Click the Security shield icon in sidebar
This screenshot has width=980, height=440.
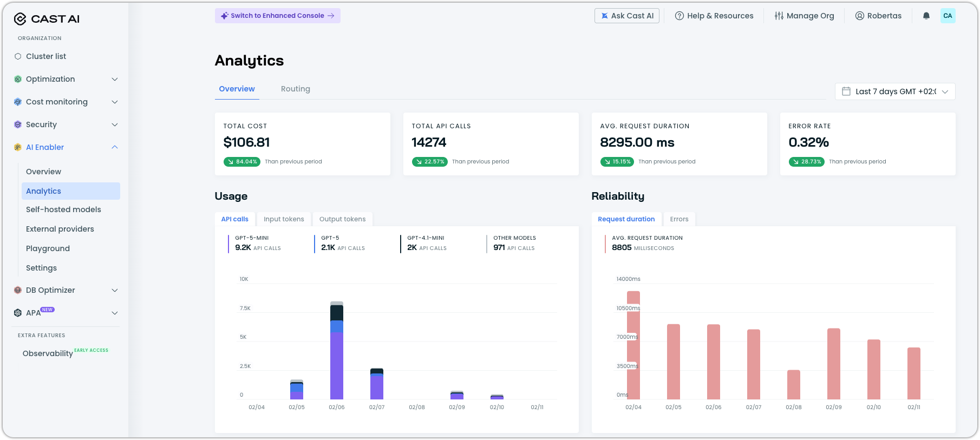point(18,124)
